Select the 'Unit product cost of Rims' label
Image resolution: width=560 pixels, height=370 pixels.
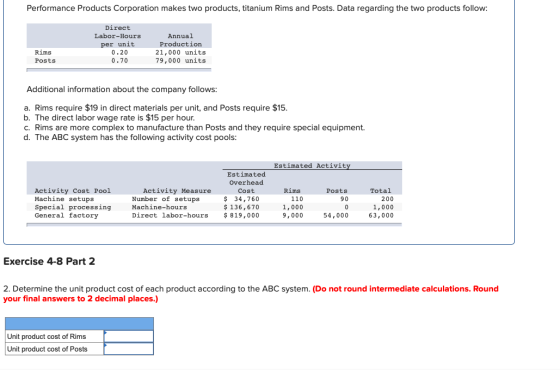[46, 336]
